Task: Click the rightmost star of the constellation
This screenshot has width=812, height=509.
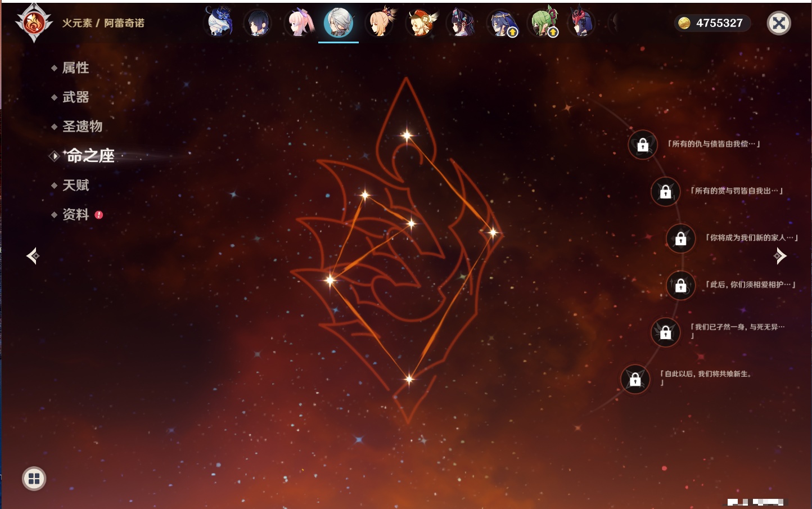Action: 493,232
